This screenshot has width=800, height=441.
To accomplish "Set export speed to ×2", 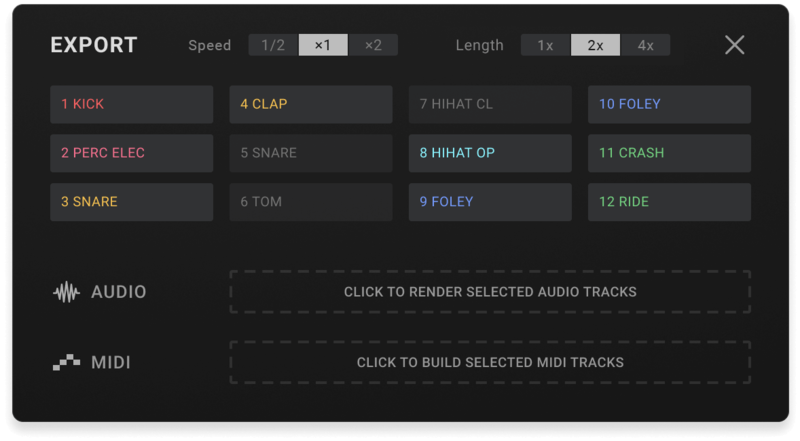I will (373, 45).
